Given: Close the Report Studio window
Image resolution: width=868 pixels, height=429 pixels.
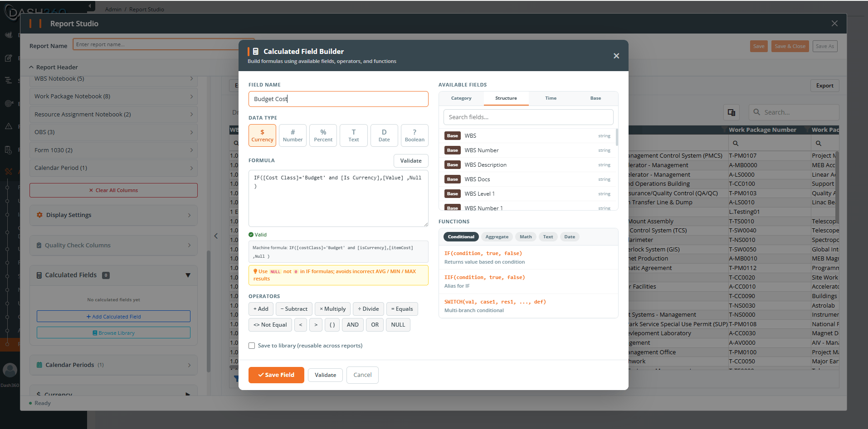Looking at the screenshot, I should 834,24.
